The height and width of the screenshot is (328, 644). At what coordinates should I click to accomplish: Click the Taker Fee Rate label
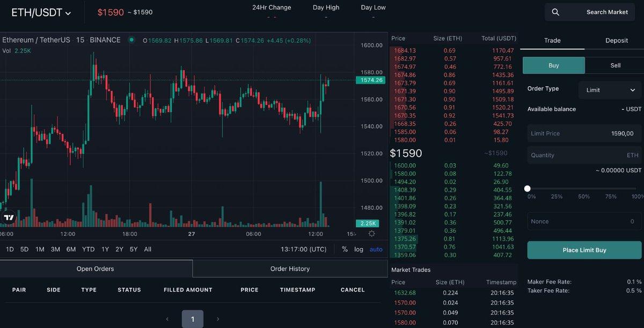(x=548, y=290)
